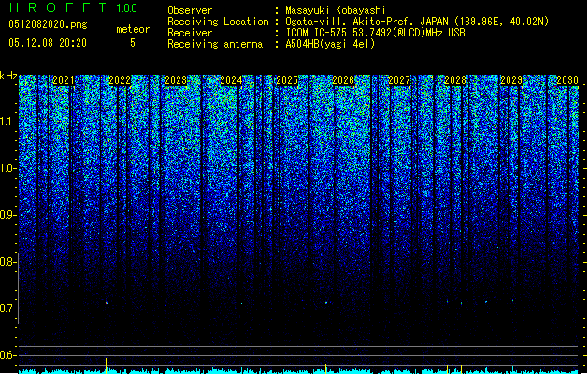588x374 pixels.
Task: Click the kHz axis unit label
Action: 8,76
